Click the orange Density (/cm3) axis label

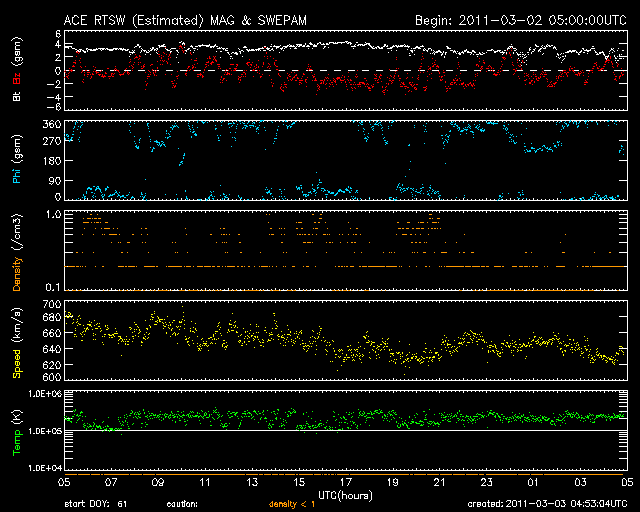[15, 250]
